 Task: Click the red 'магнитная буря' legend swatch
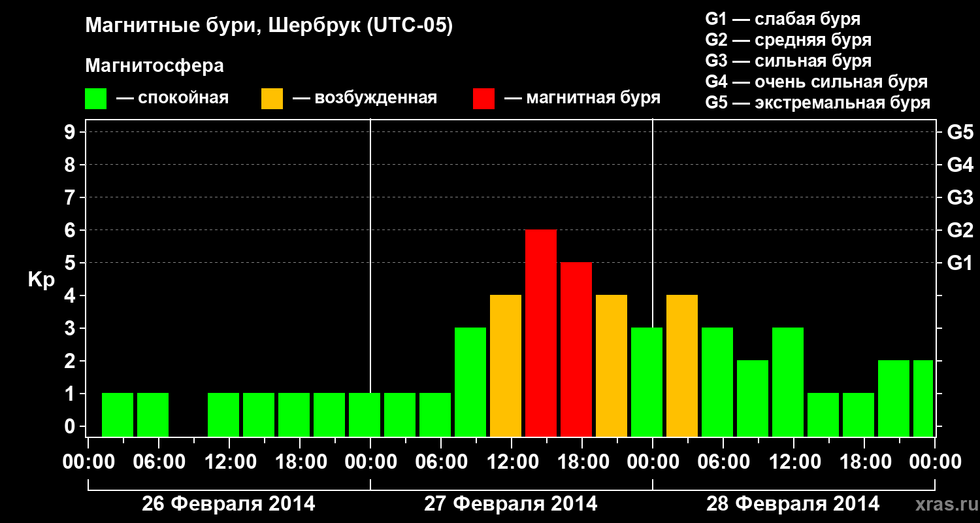484,99
